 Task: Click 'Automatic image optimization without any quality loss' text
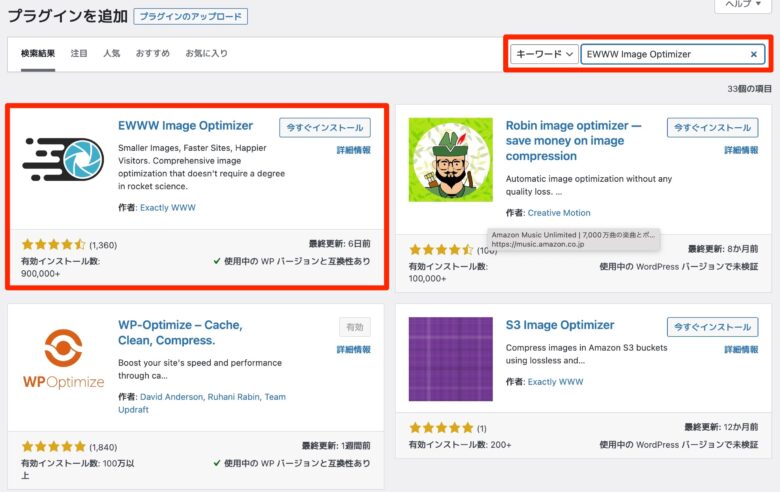pos(589,185)
